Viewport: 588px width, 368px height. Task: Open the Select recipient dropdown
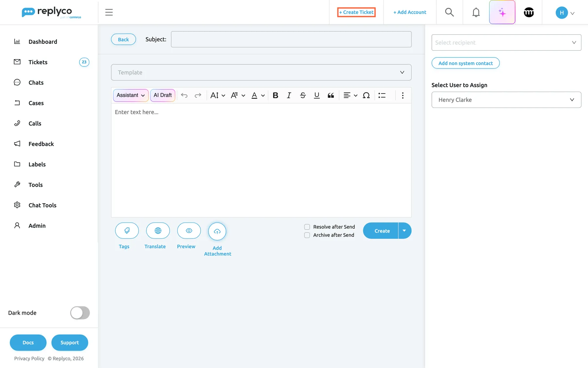tap(506, 43)
